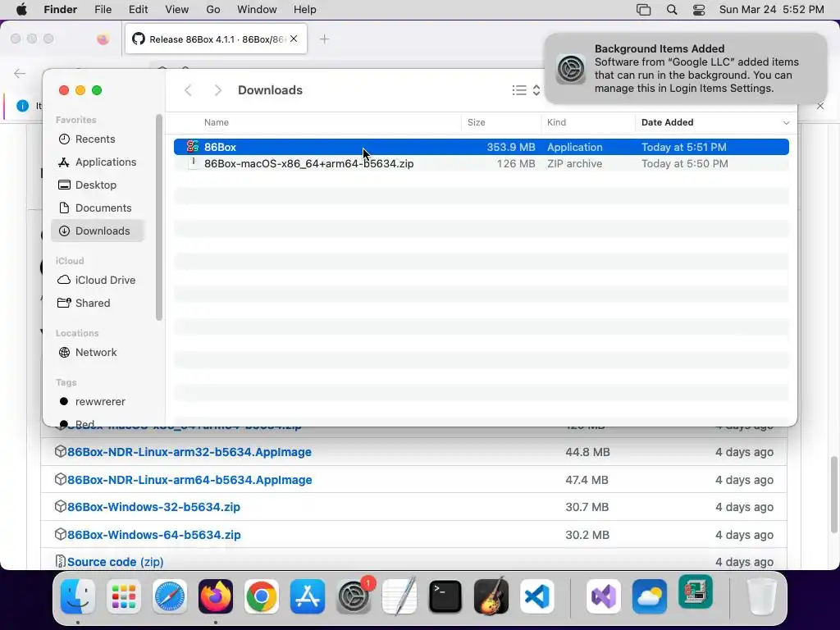Open TextEdit from the Dock
Image resolution: width=840 pixels, height=630 pixels.
[399, 596]
